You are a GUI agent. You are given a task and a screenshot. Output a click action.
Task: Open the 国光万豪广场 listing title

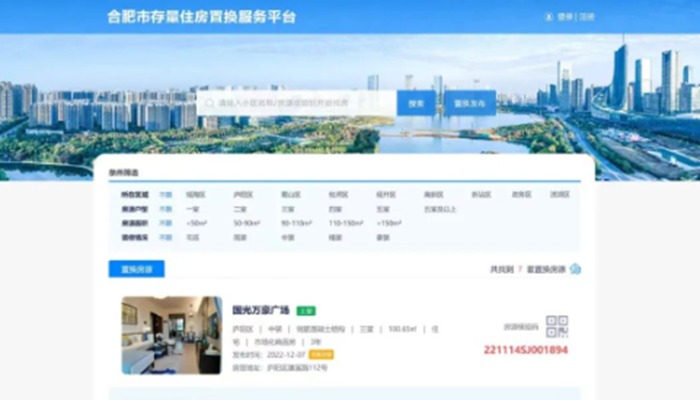(x=260, y=311)
